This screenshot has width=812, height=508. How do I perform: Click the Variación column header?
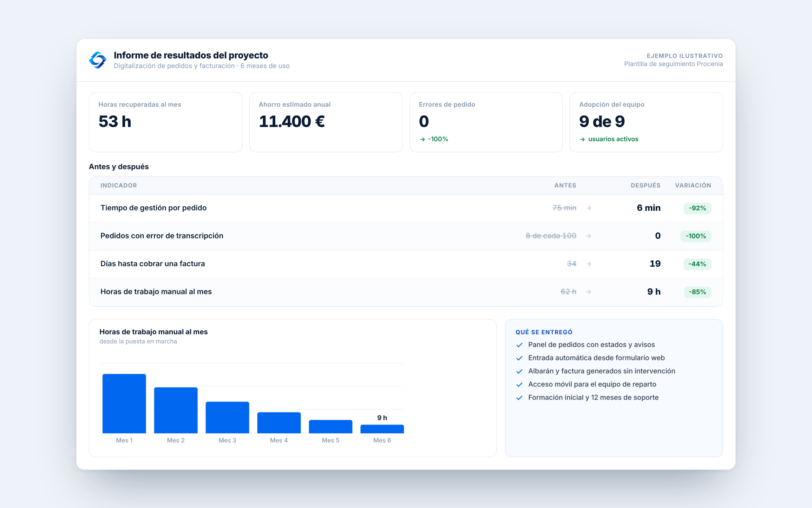click(693, 185)
